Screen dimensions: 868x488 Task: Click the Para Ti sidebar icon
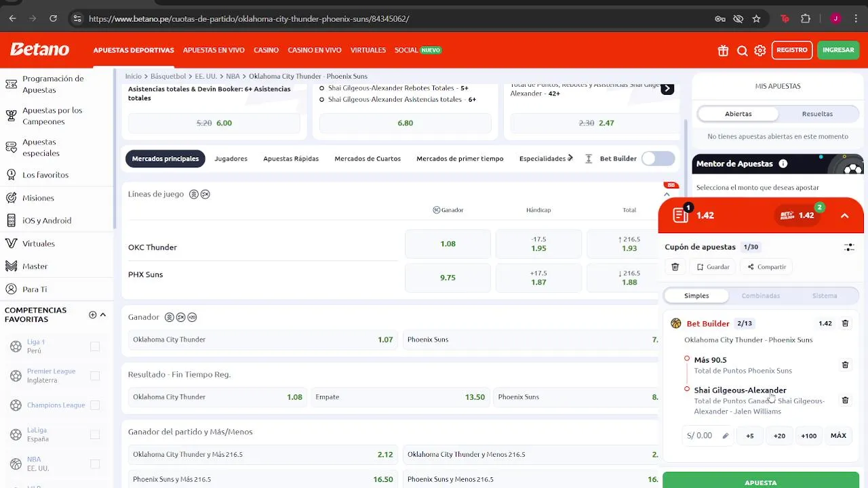click(x=11, y=289)
